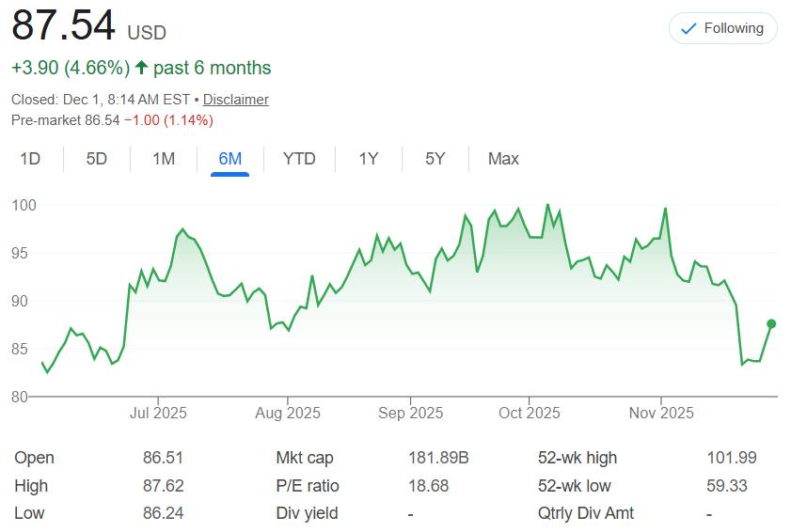This screenshot has width=791, height=532.
Task: Click the Mkt cap label
Action: click(305, 458)
